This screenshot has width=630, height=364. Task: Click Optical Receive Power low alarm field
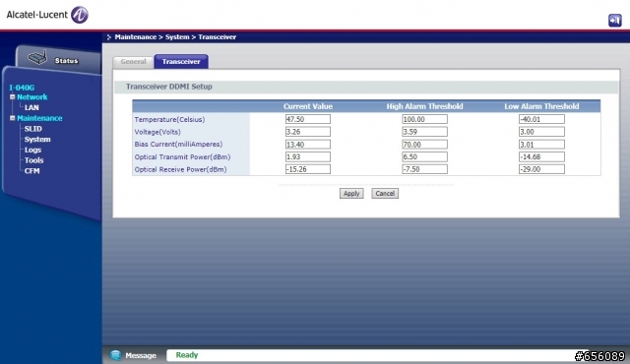pos(541,169)
